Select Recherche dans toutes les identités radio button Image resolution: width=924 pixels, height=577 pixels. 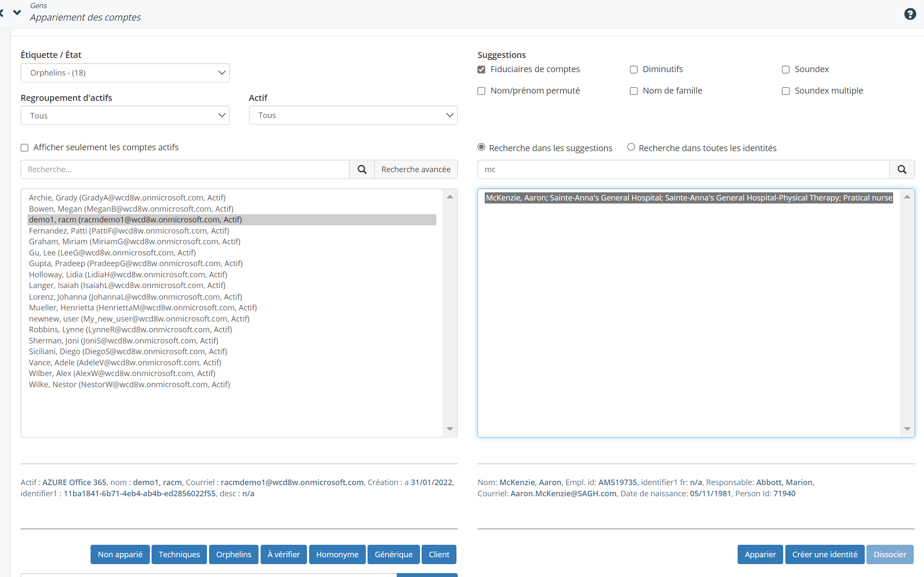[x=630, y=148]
